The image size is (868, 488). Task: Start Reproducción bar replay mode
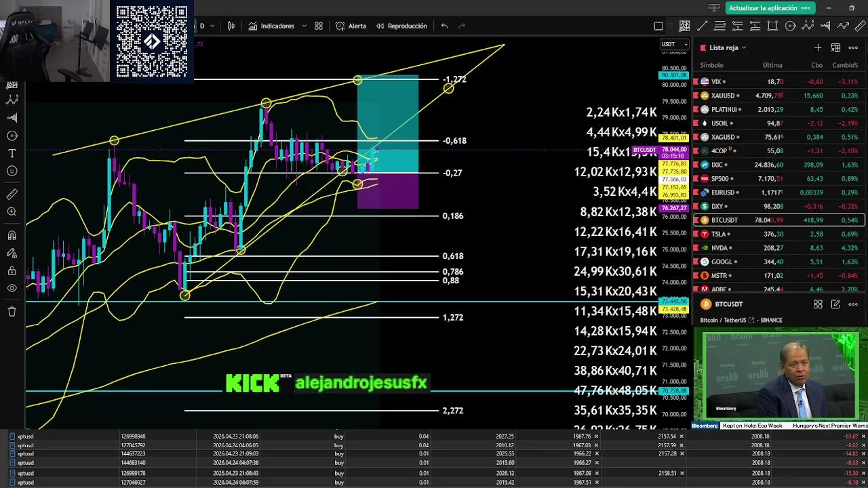(x=401, y=26)
